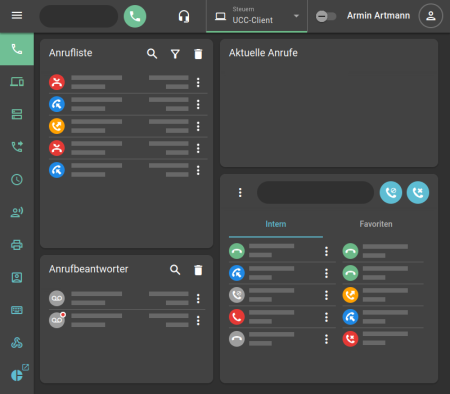Open the contacts book icon in sidebar
This screenshot has width=450, height=394.
point(17,277)
